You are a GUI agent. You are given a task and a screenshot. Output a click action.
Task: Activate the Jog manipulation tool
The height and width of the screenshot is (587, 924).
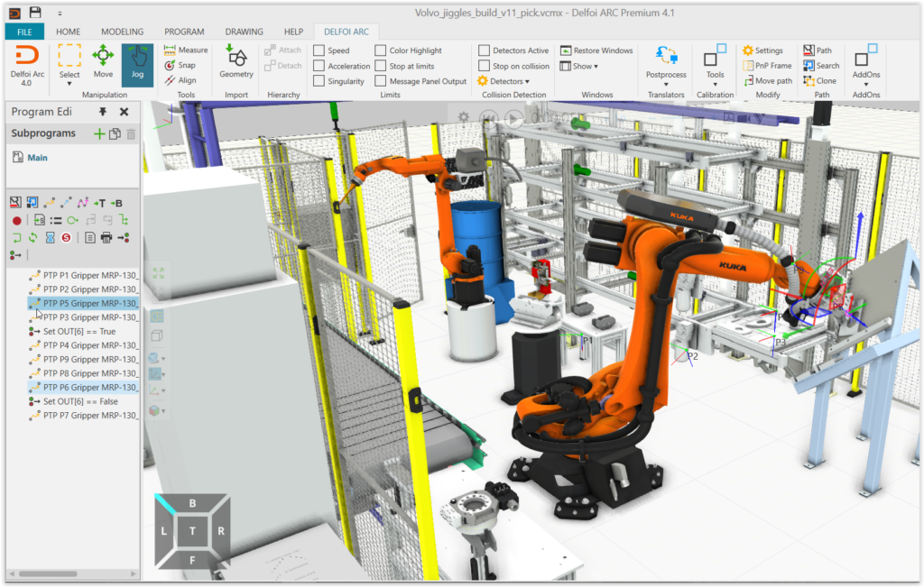[x=137, y=64]
